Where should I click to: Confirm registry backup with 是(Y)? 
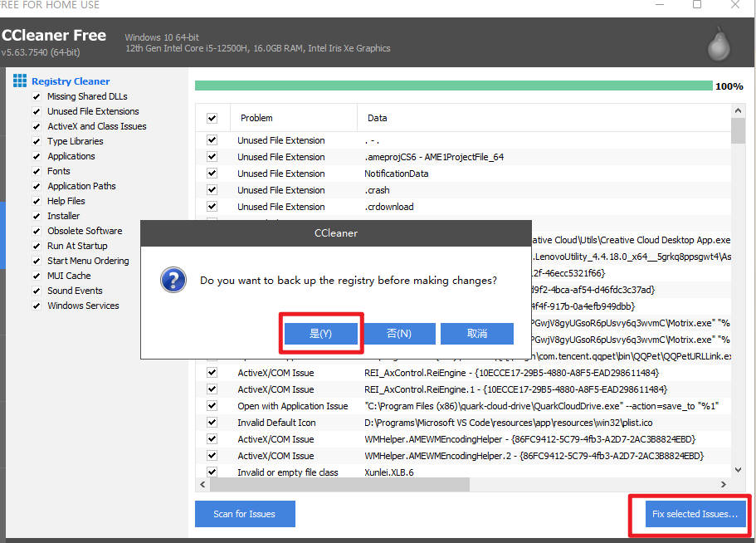[320, 334]
